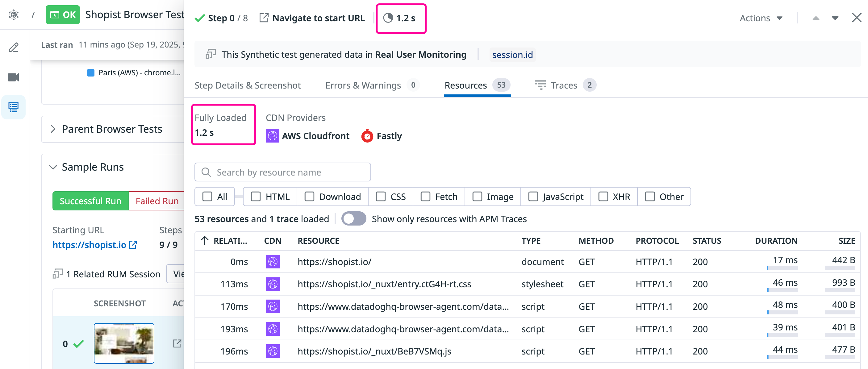Viewport: 868px width, 369px height.
Task: Click AWS Cloudfront CDN icon in first row
Action: [x=273, y=262]
